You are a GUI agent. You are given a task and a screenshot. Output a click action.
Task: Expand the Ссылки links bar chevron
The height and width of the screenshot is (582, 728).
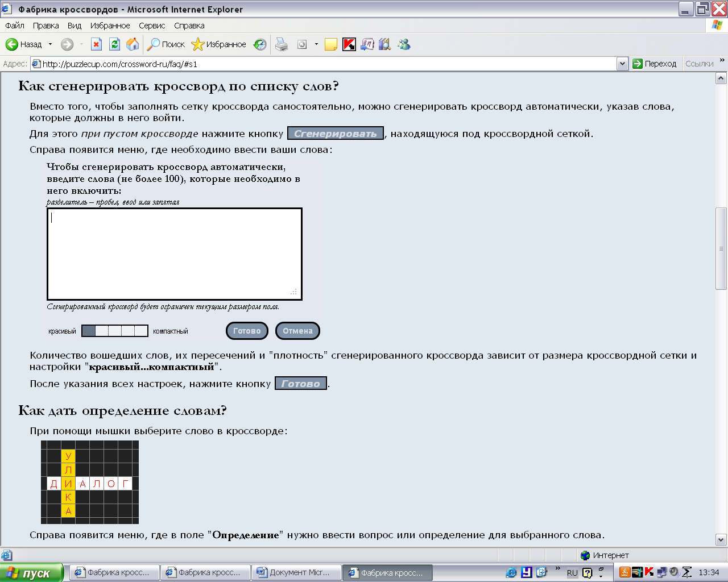pyautogui.click(x=722, y=60)
